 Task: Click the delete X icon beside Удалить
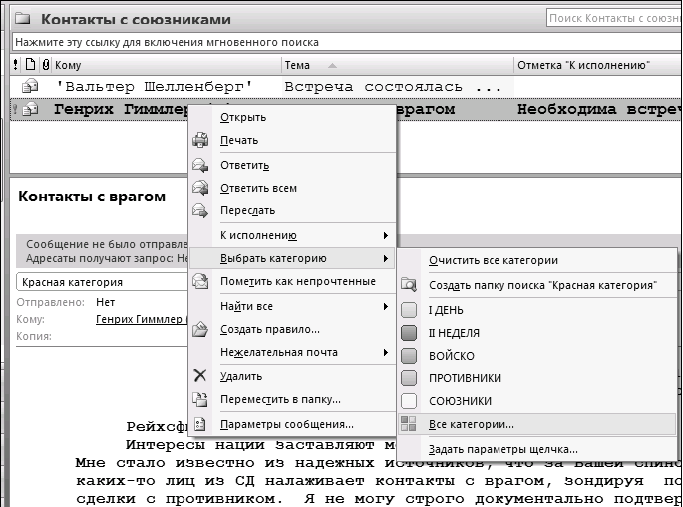[x=200, y=376]
